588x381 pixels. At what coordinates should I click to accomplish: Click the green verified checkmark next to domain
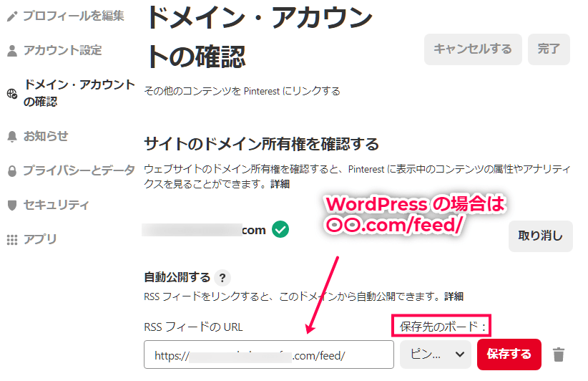(x=280, y=229)
